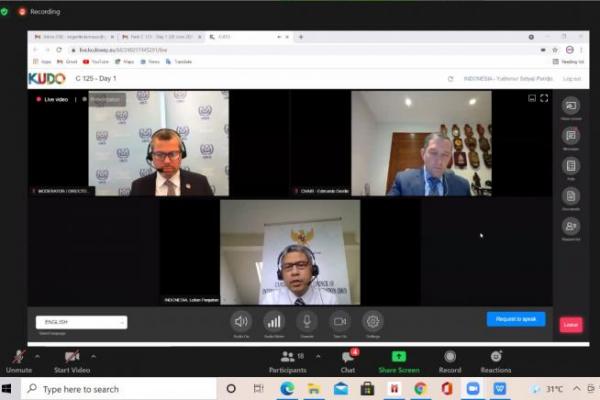
Task: Switch to the second Gmail browser tab
Action: (x=161, y=37)
